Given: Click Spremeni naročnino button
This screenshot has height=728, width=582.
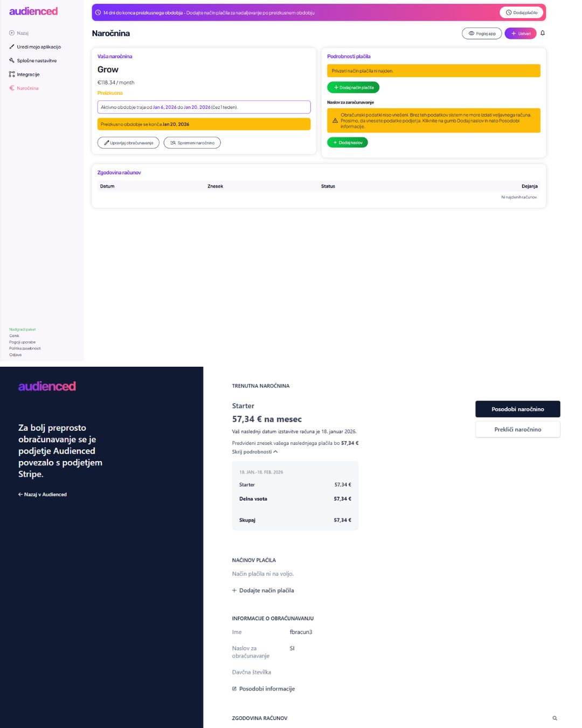Looking at the screenshot, I should [192, 143].
